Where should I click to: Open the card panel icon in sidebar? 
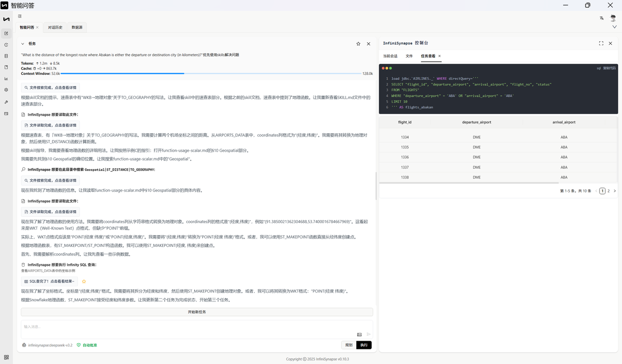point(6,114)
